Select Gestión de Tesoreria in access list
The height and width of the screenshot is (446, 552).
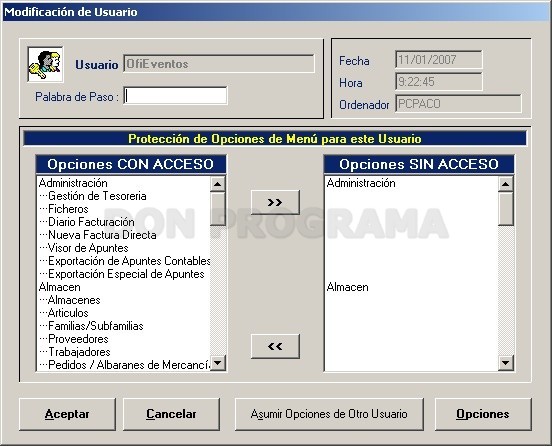click(97, 196)
